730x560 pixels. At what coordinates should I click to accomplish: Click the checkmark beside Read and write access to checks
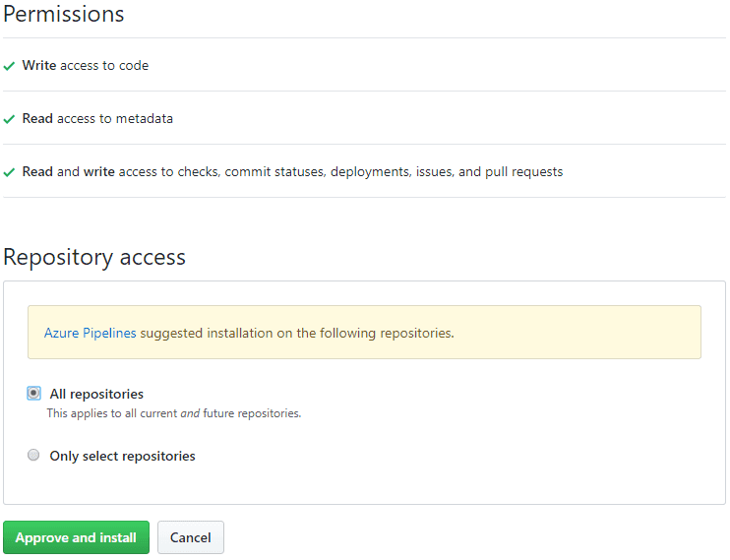[x=9, y=172]
